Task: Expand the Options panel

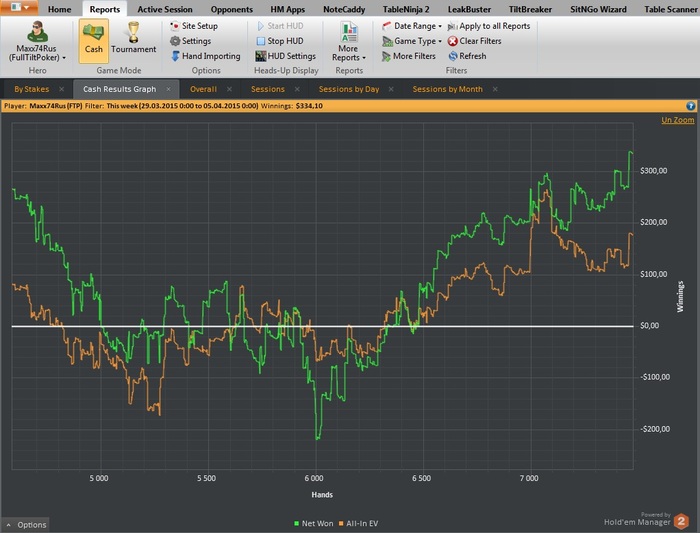Action: click(26, 525)
